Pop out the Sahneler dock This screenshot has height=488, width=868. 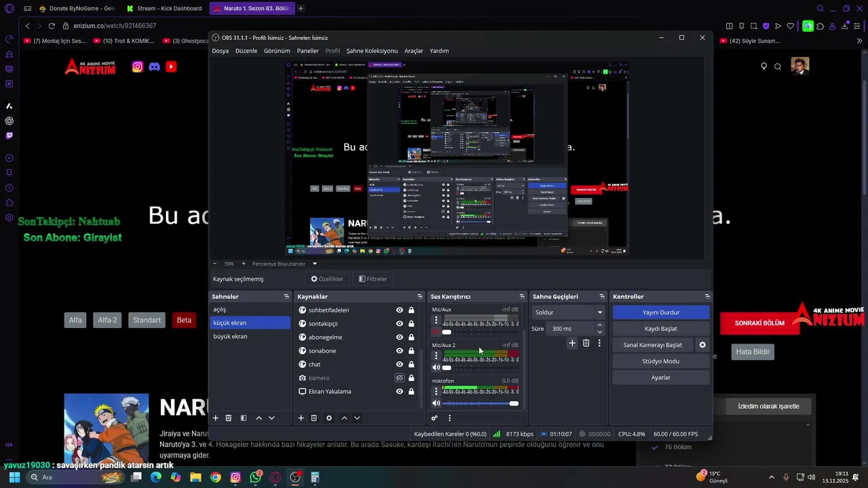[286, 297]
